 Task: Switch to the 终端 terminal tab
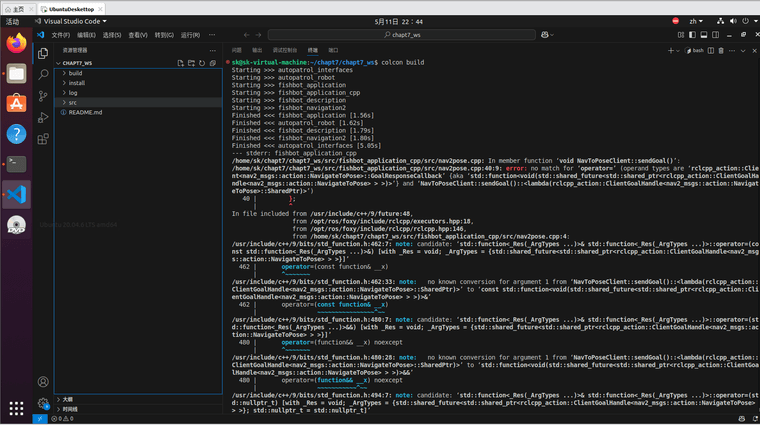(x=313, y=50)
